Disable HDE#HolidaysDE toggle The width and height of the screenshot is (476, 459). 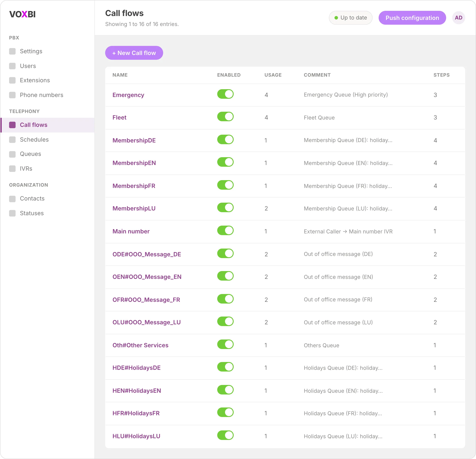point(225,367)
